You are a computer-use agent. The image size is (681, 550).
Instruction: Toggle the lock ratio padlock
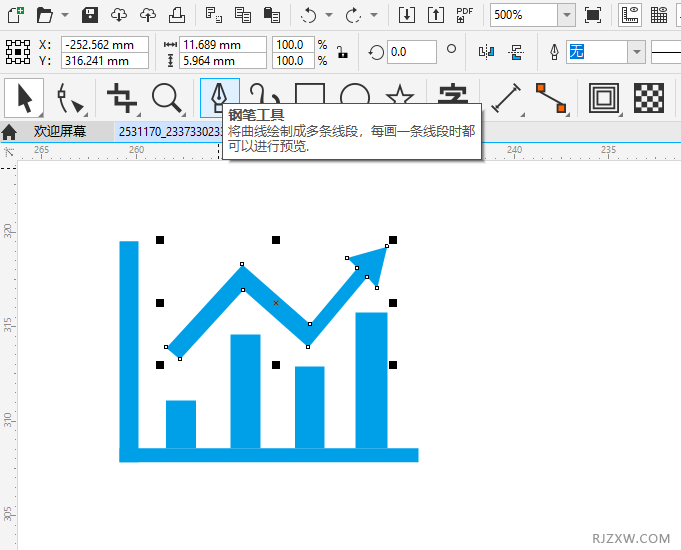click(342, 53)
